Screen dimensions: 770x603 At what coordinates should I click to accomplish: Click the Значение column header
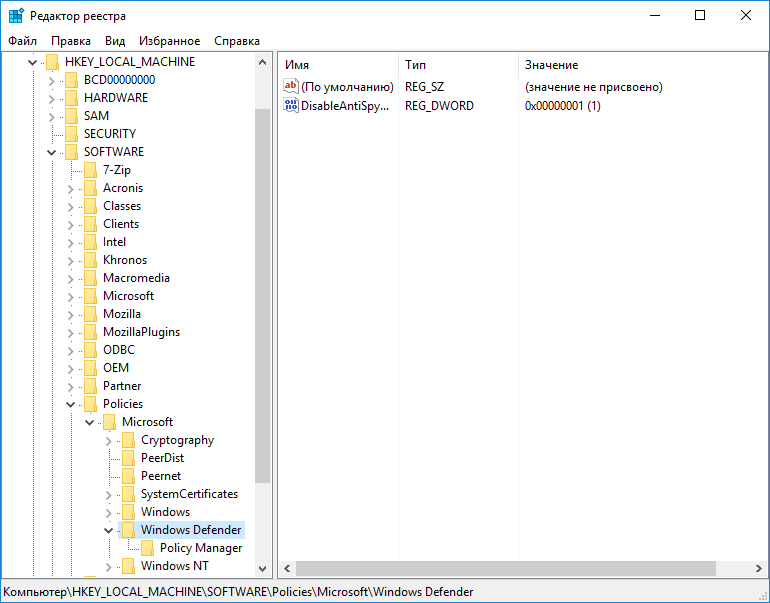click(x=551, y=65)
